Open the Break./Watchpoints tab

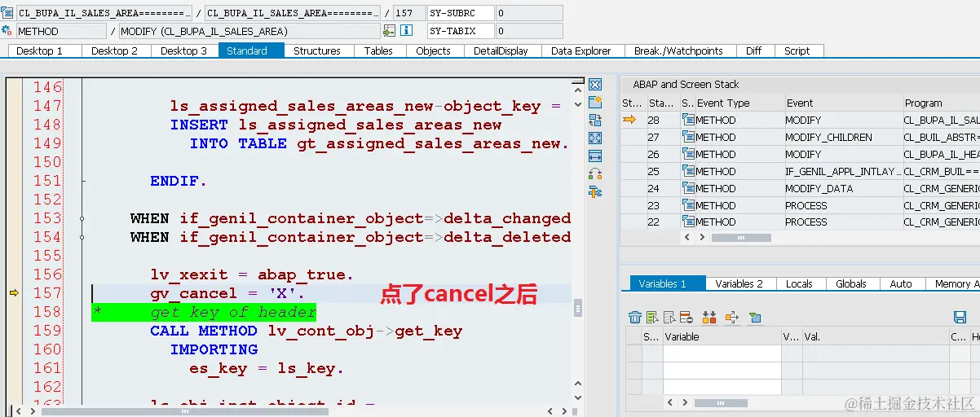(x=678, y=50)
